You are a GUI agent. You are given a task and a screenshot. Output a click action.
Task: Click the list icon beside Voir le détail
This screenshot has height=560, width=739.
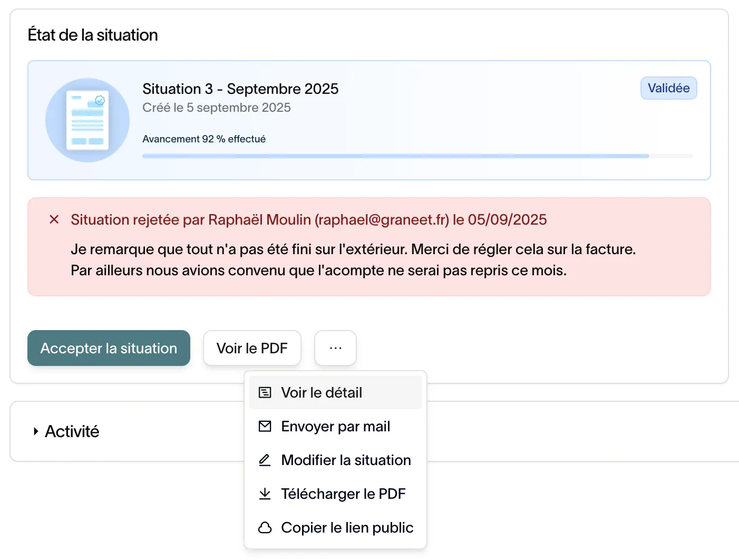click(x=265, y=392)
